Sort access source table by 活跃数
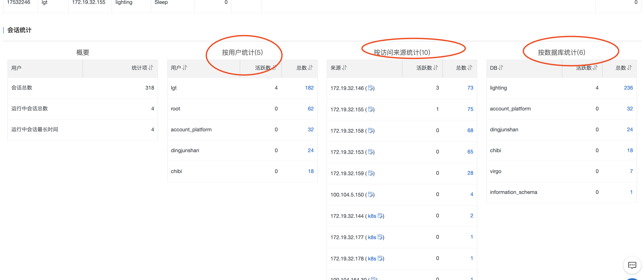 coord(436,68)
